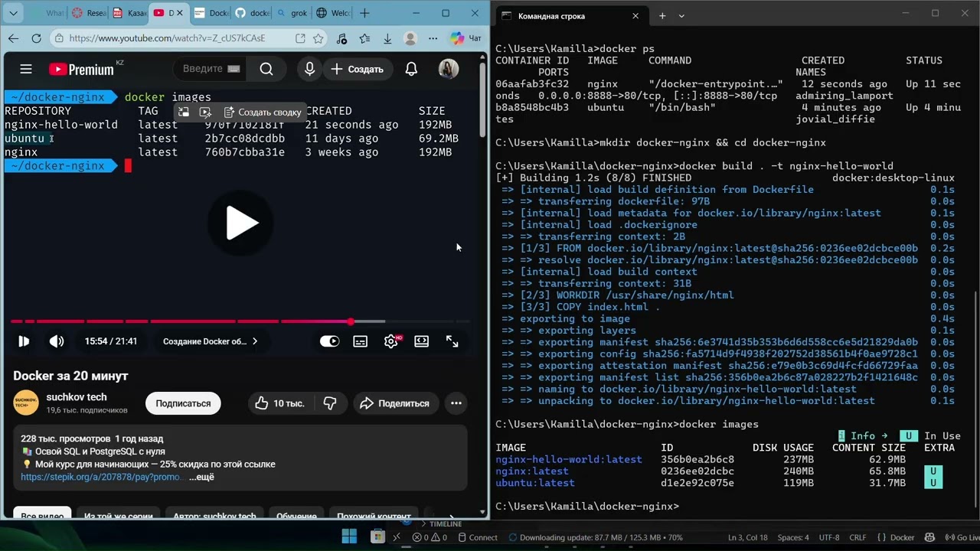Toggle video subtitles
Image resolution: width=980 pixels, height=551 pixels.
coord(360,341)
